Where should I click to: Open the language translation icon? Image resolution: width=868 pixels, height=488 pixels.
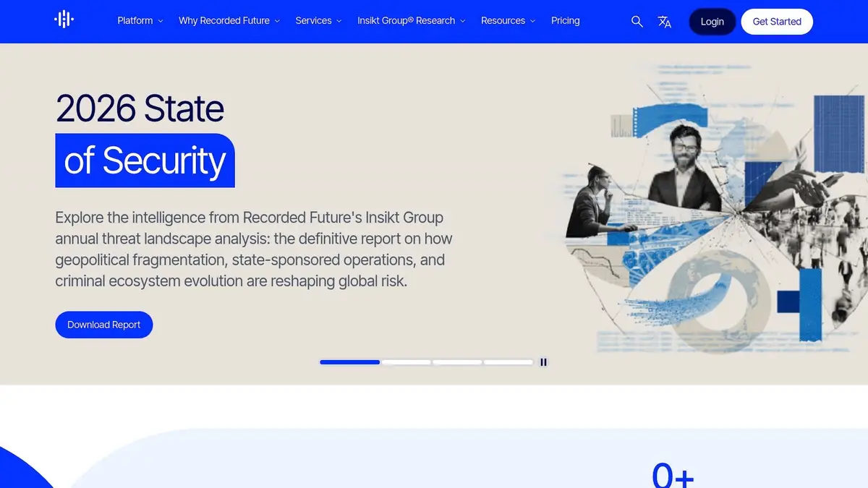point(665,22)
